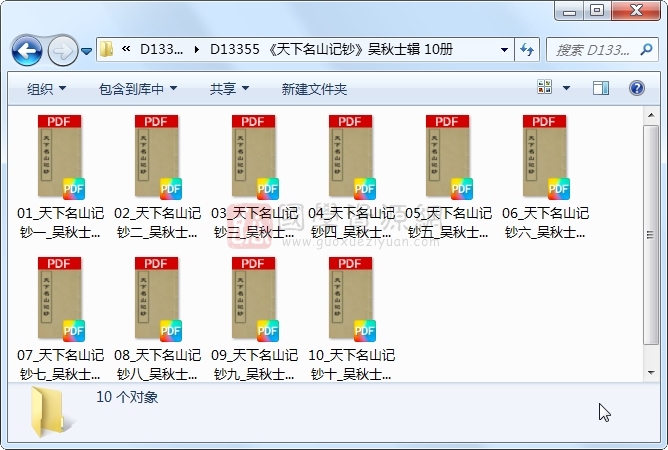The width and height of the screenshot is (668, 450).
Task: Select file name text 05_天下名山记钞五_吴秋士...
Action: click(449, 222)
